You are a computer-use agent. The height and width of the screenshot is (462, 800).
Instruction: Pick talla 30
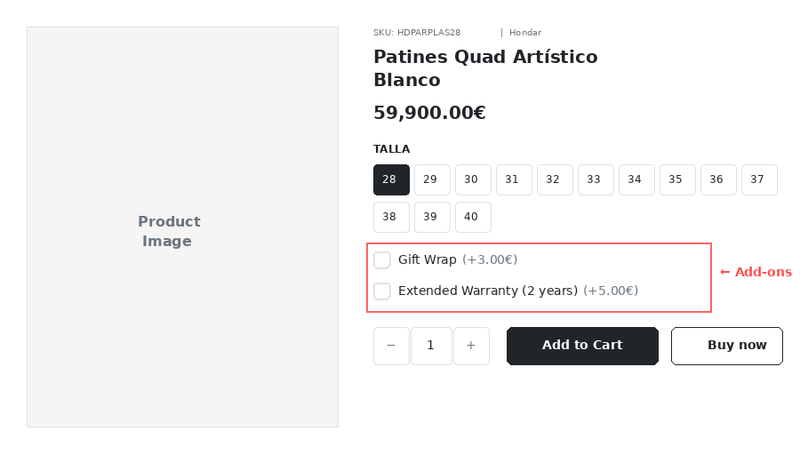coord(473,180)
